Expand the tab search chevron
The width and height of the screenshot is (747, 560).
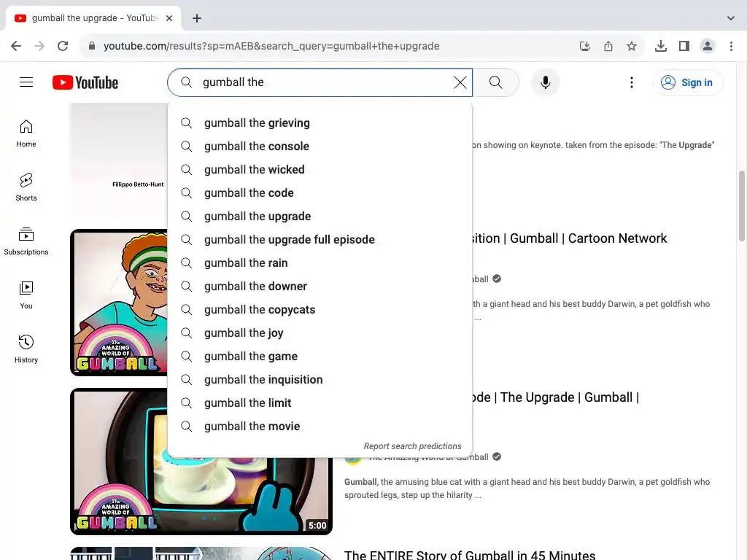[731, 18]
